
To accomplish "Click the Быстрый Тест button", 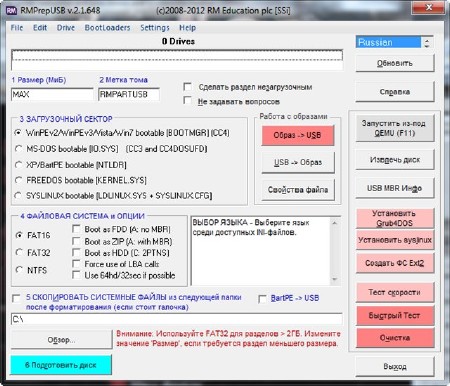I will tap(395, 315).
